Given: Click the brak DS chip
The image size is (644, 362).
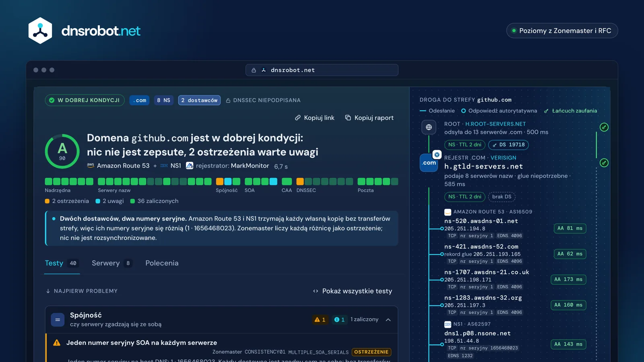Looking at the screenshot, I should [502, 197].
